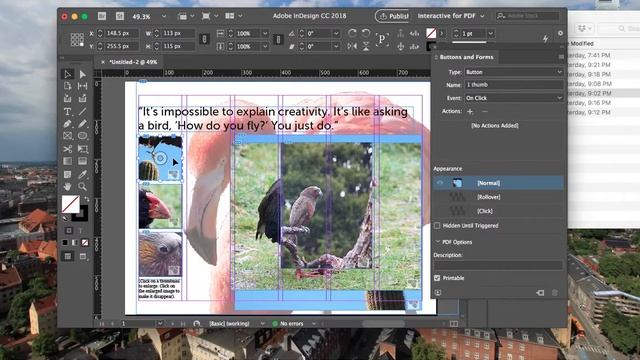
Task: Select the [Rollover] appearance state
Action: 498,197
